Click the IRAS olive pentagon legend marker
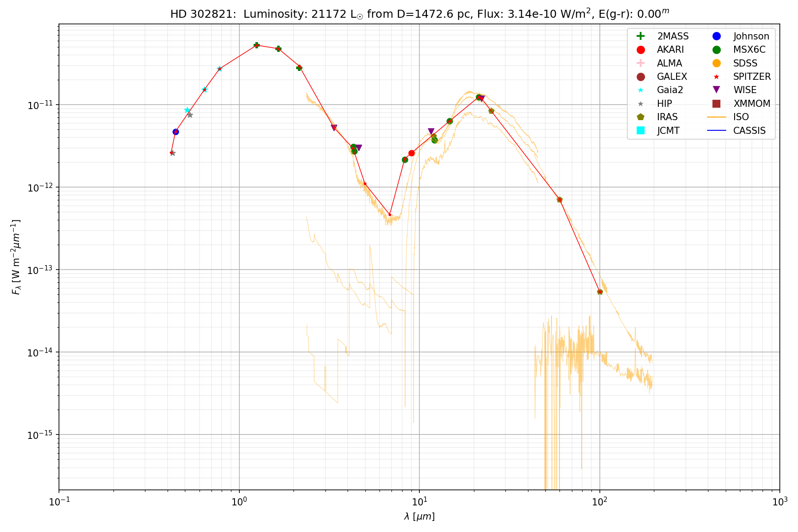798x532 pixels. 640,117
